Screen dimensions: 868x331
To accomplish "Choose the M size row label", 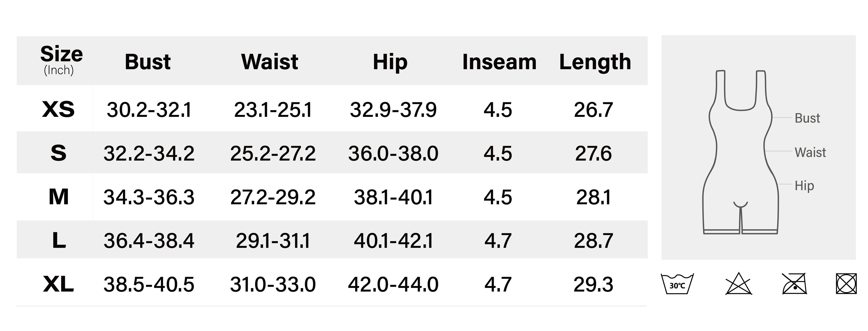I will [58, 197].
